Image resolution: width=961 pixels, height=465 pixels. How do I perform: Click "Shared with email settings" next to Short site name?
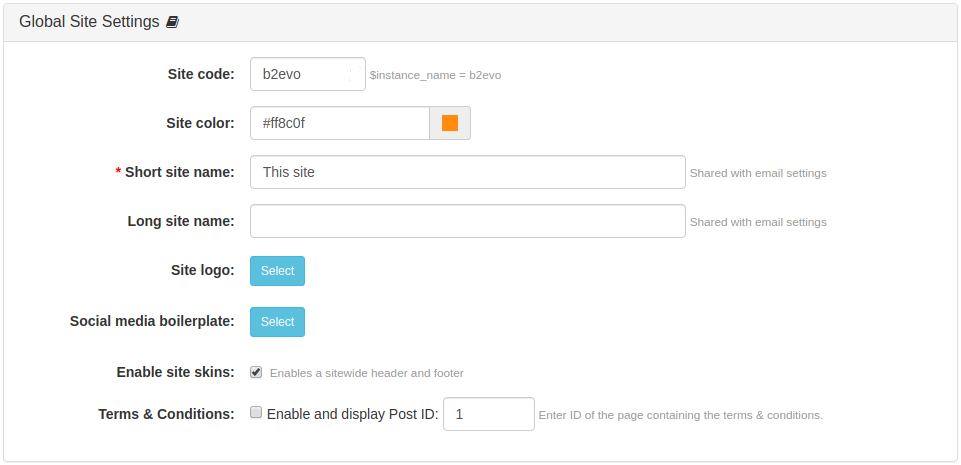(x=758, y=173)
